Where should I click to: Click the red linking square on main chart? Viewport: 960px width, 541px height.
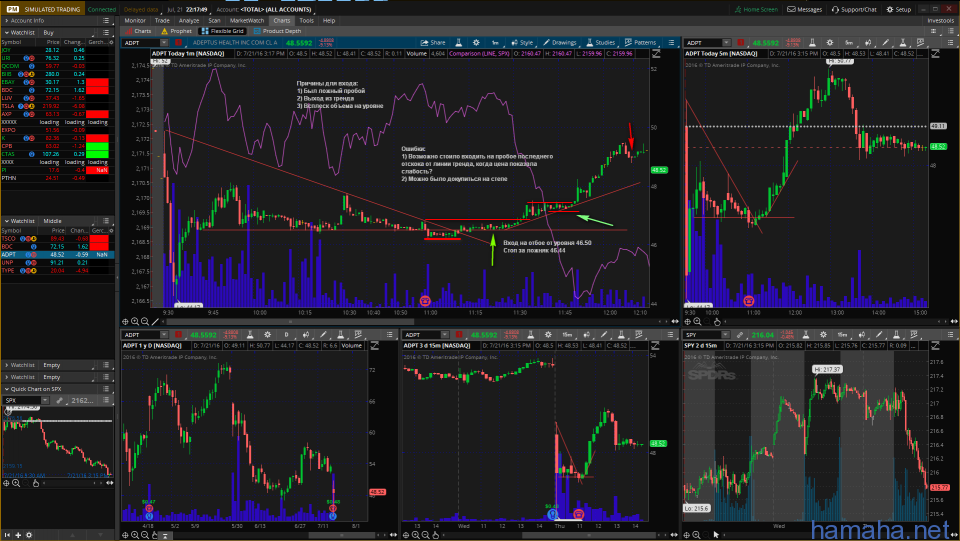coord(178,43)
